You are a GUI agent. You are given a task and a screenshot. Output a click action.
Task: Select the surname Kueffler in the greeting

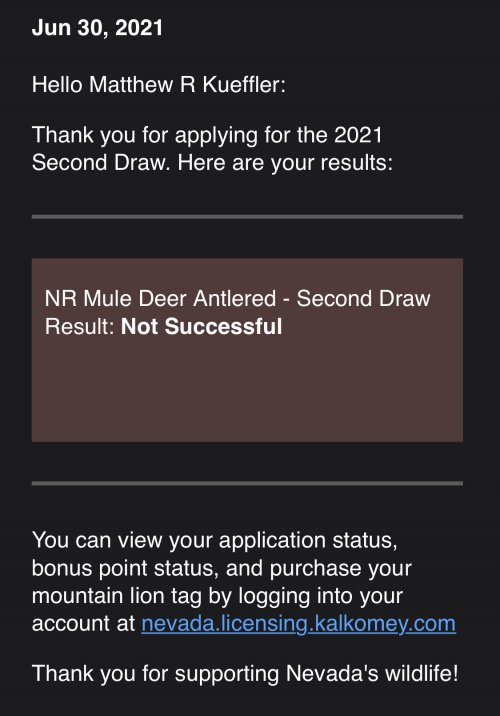(x=244, y=84)
